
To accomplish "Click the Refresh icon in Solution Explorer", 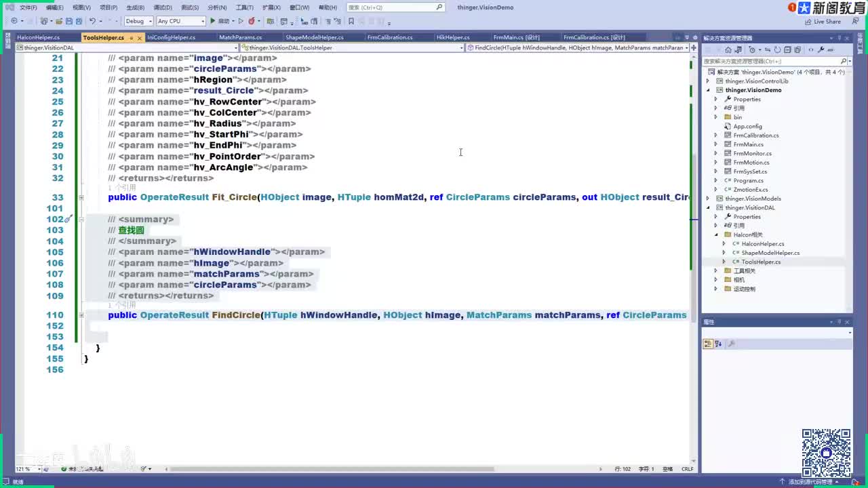I will pos(777,49).
